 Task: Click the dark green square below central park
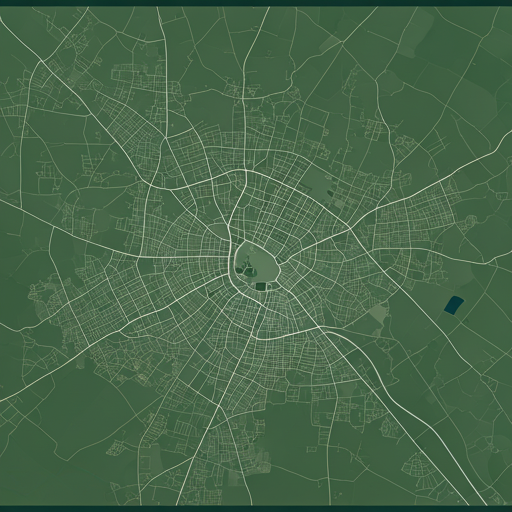261,286
